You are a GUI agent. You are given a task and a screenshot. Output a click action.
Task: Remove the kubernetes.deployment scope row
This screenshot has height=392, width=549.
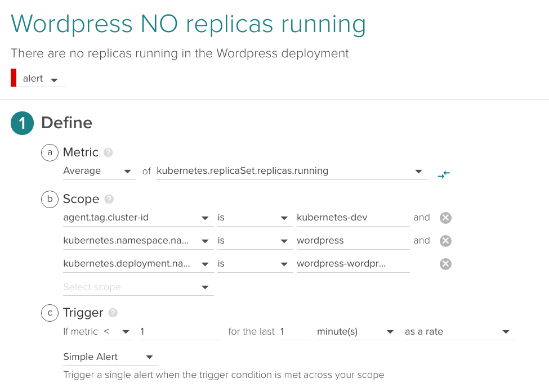(445, 264)
